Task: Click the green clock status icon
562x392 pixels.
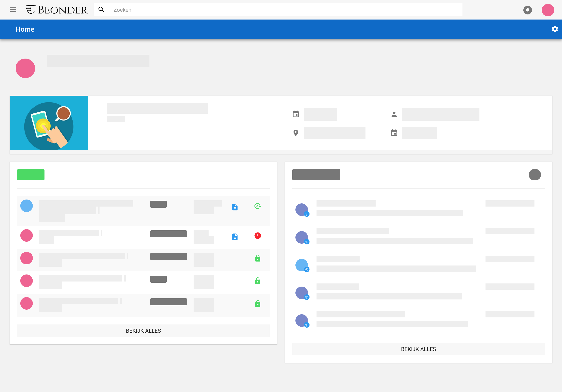Action: 258,206
